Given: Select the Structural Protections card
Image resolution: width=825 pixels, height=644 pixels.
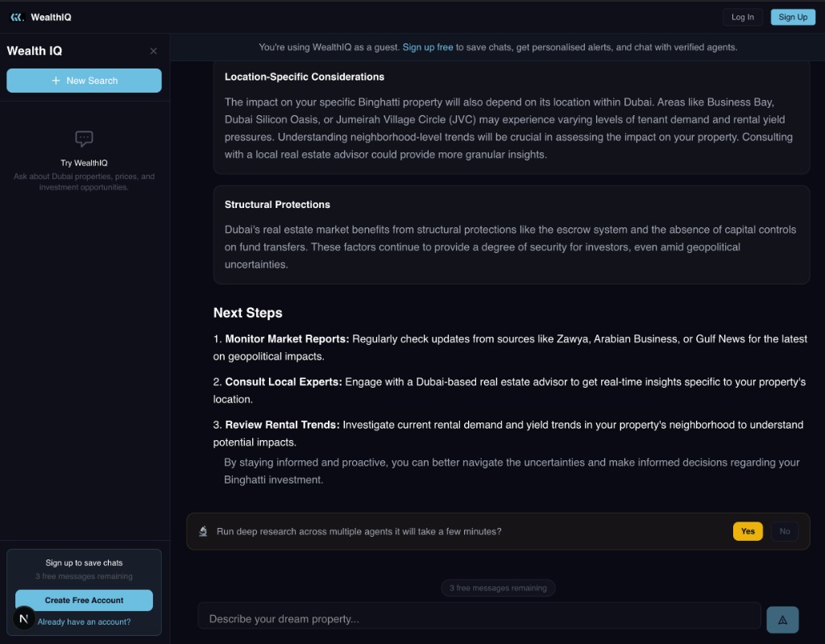Looking at the screenshot, I should click(x=511, y=235).
